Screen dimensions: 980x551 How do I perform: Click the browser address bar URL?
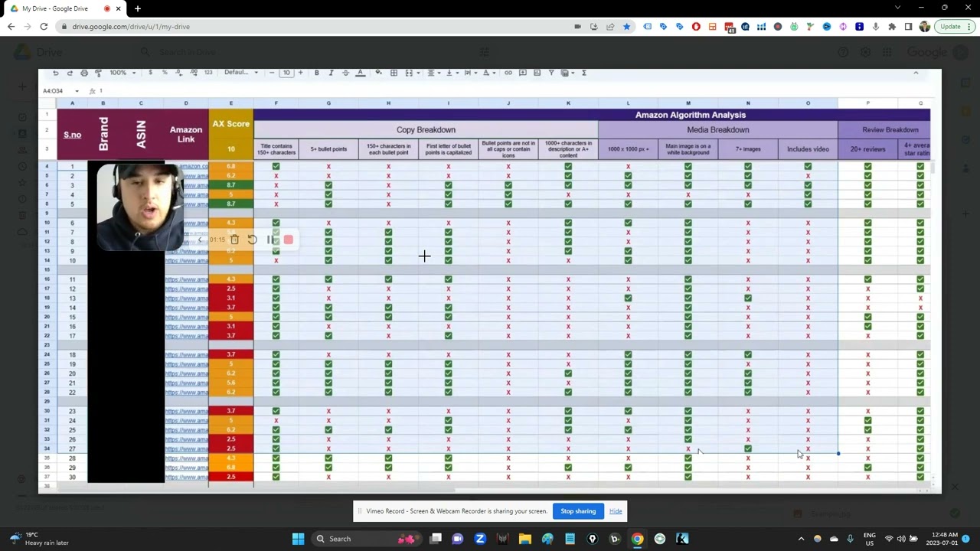tap(131, 27)
